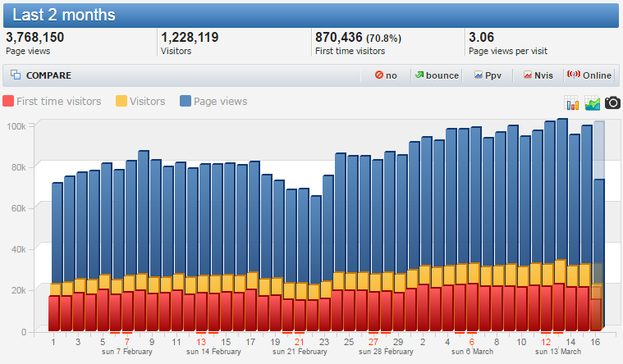
Task: Select the Ppv comparison button
Action: pyautogui.click(x=488, y=75)
